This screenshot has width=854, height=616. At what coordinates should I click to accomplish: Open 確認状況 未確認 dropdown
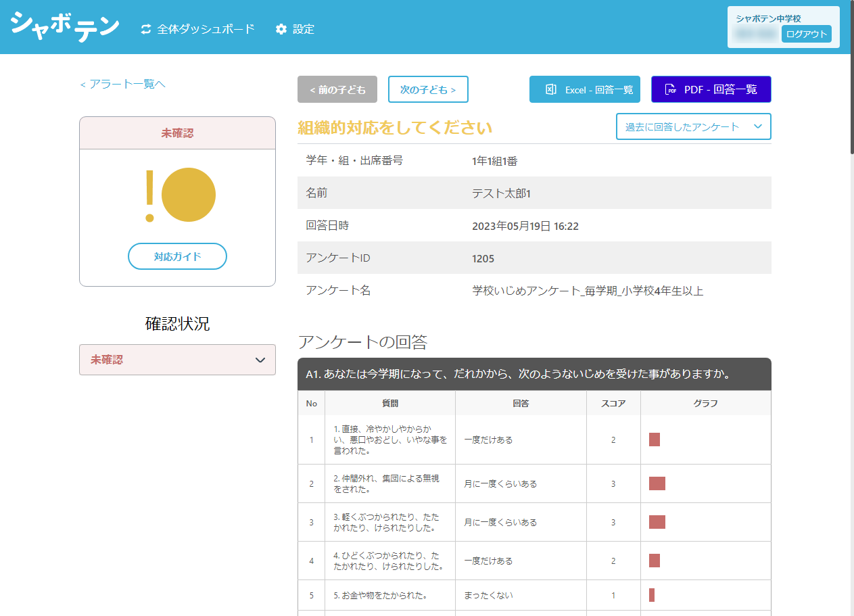click(x=177, y=360)
